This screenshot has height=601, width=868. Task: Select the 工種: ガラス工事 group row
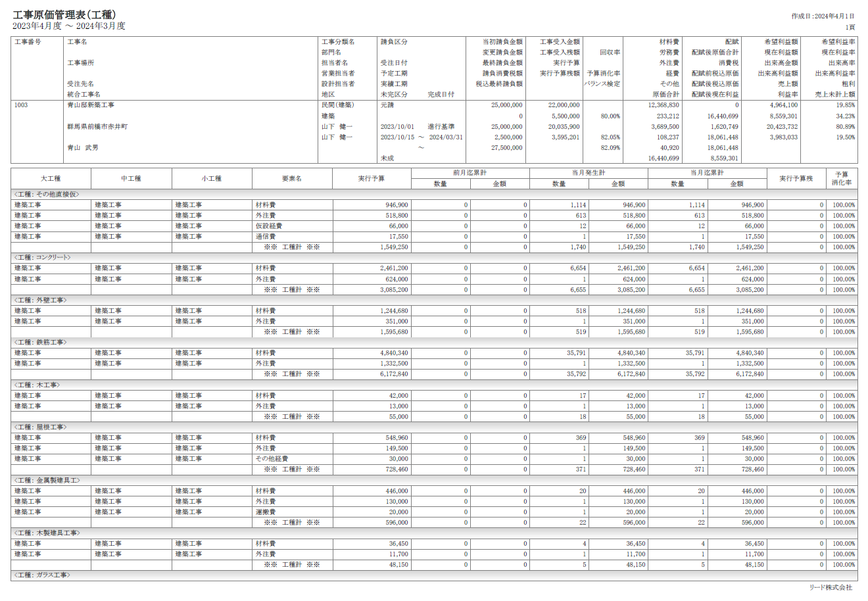click(x=42, y=575)
